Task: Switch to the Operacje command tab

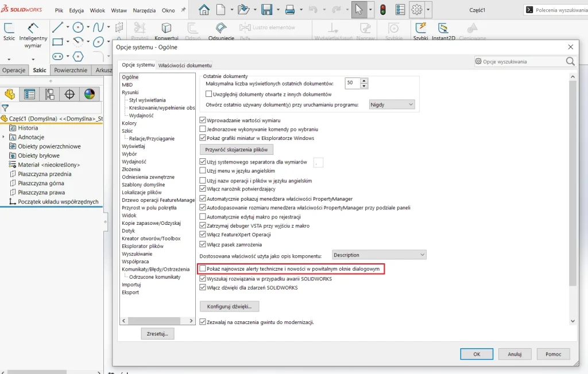Action: [14, 70]
